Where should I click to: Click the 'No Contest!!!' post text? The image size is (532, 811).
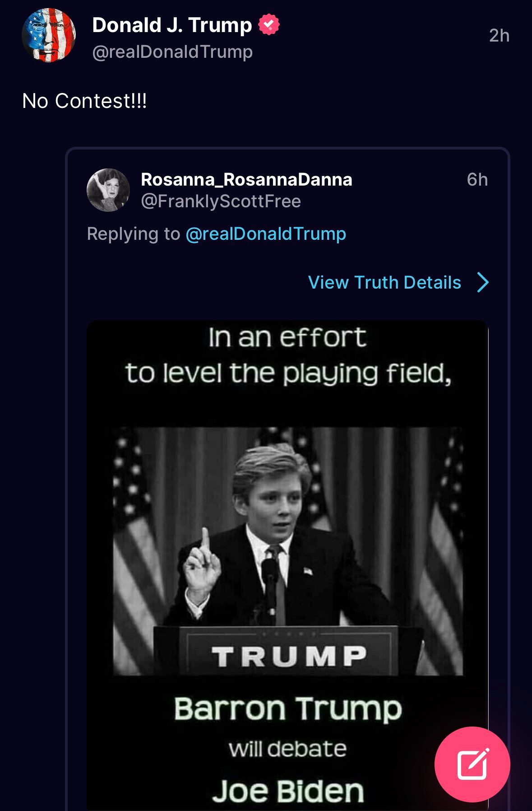click(84, 101)
